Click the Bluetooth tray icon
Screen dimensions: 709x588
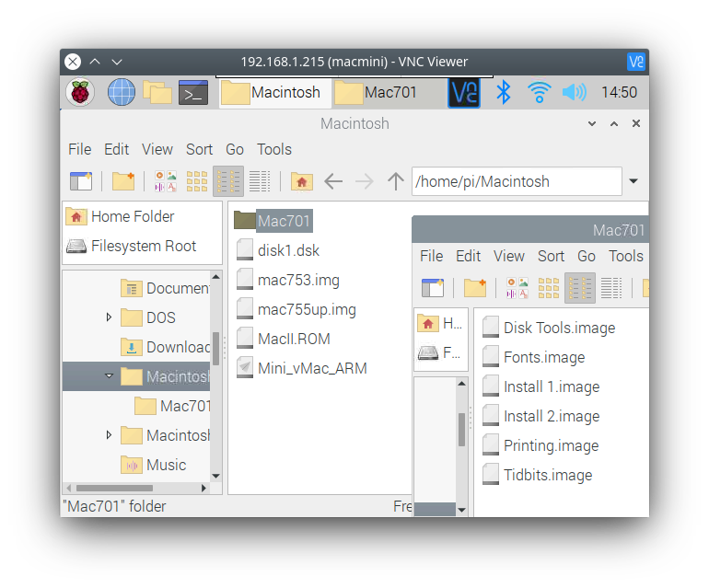pyautogui.click(x=503, y=92)
